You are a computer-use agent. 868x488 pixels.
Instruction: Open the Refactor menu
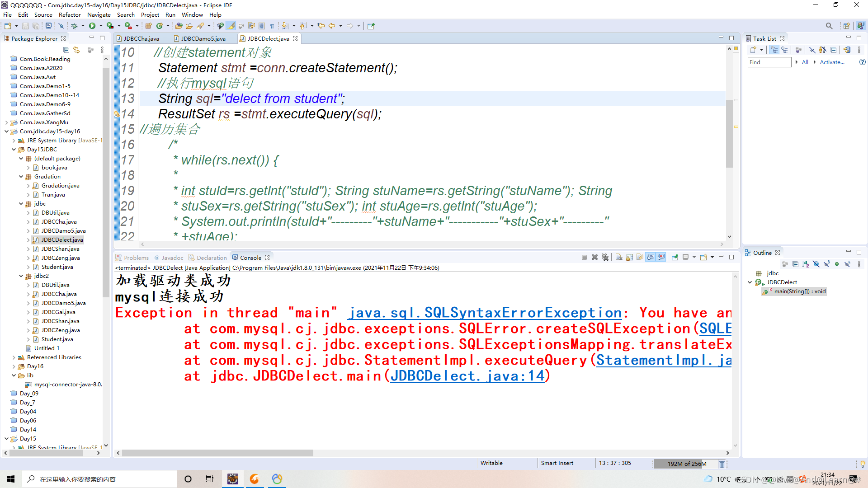(70, 14)
